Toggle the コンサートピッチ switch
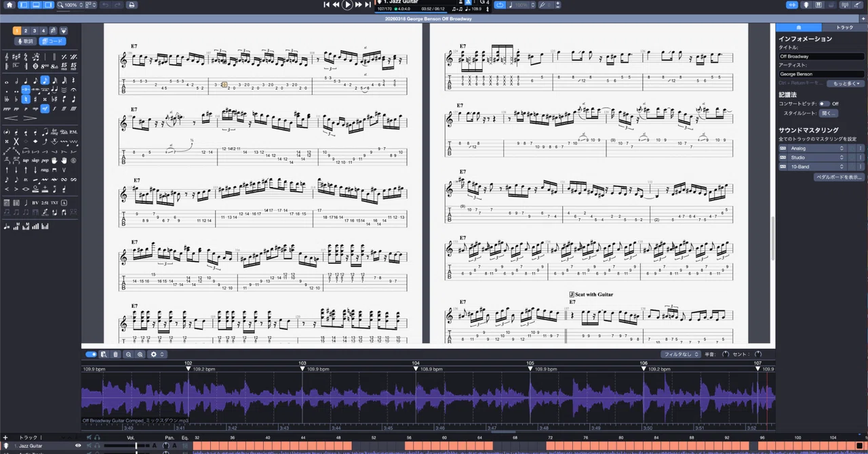Image resolution: width=868 pixels, height=454 pixels. coord(825,104)
